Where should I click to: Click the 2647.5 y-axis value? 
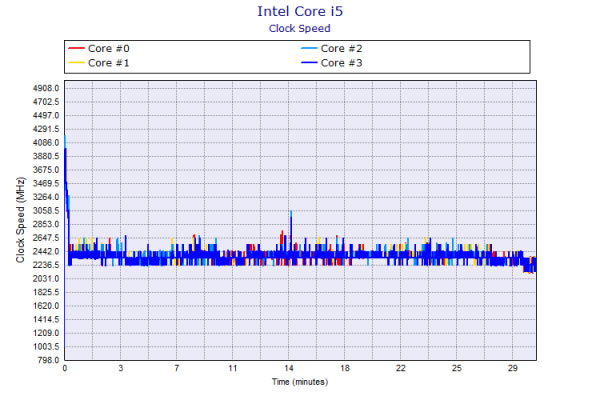[46, 238]
